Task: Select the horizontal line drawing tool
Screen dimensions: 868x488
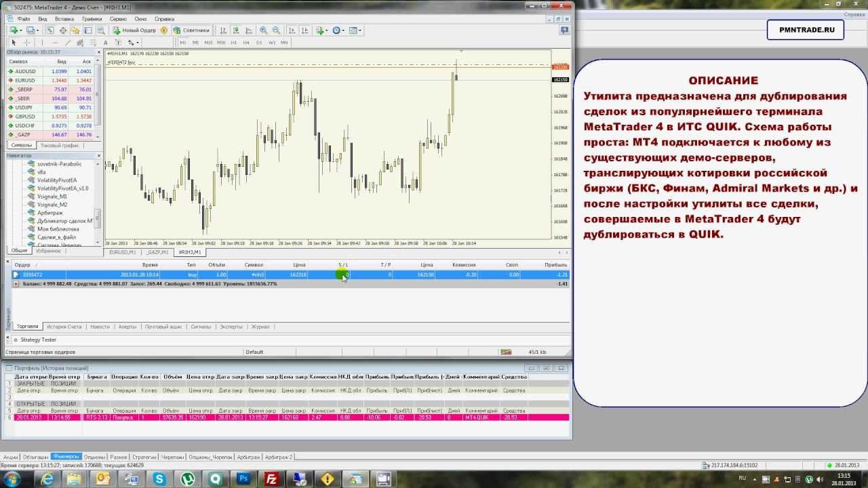Action: [x=55, y=43]
